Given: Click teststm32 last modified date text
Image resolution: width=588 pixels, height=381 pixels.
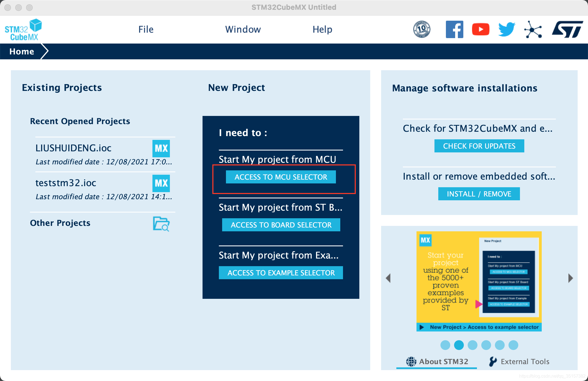Looking at the screenshot, I should pyautogui.click(x=104, y=197).
